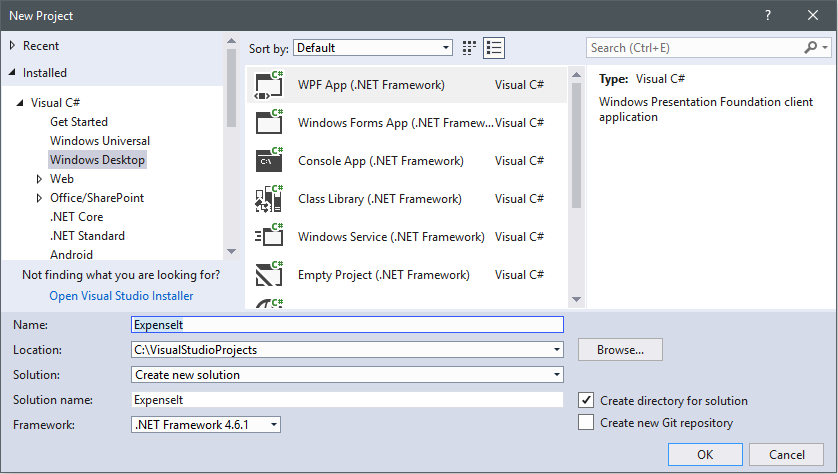Select Windows Universal category
Screen dimensions: 838x474
pos(100,141)
